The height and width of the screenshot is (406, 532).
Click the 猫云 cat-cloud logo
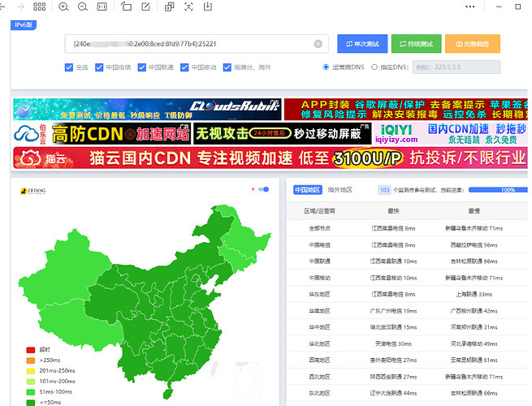(42, 158)
